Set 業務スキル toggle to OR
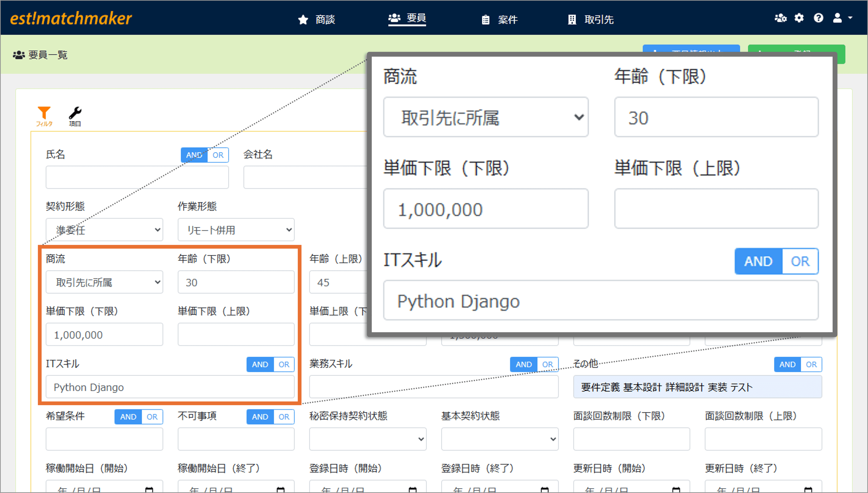The height and width of the screenshot is (493, 868). tap(547, 364)
